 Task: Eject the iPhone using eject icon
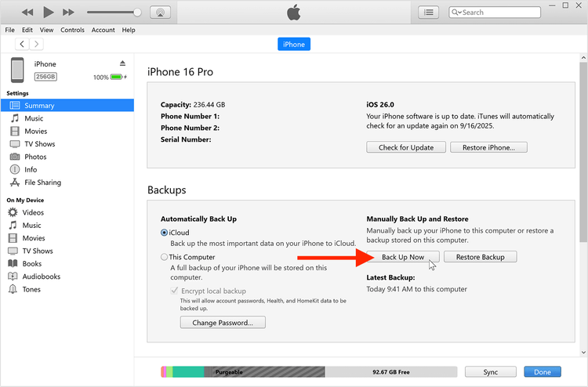pyautogui.click(x=122, y=63)
